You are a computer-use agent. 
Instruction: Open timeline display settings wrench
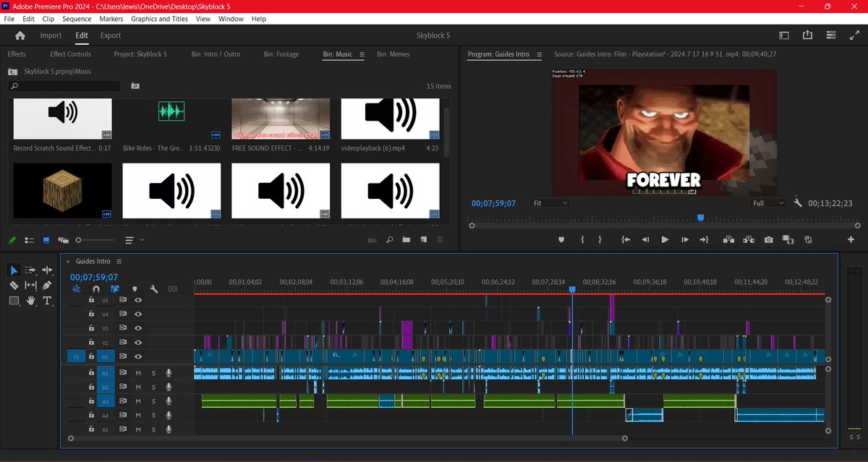(154, 288)
